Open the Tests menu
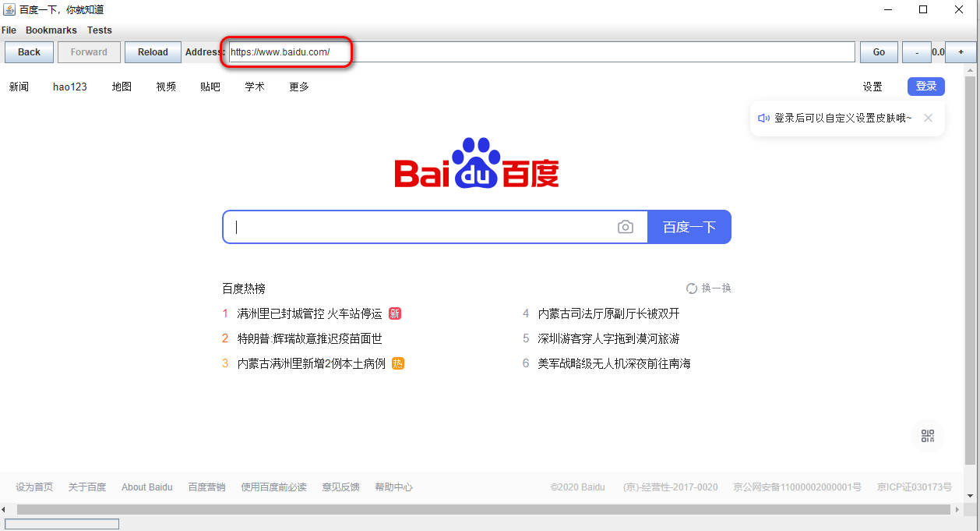 point(100,30)
